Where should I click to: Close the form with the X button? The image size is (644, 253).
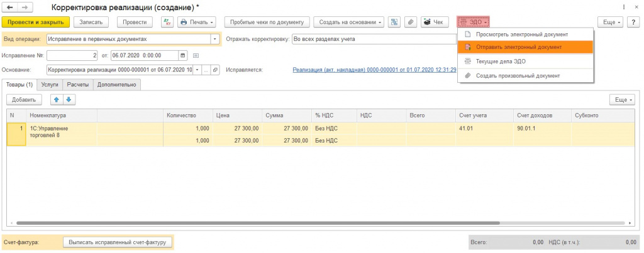636,8
